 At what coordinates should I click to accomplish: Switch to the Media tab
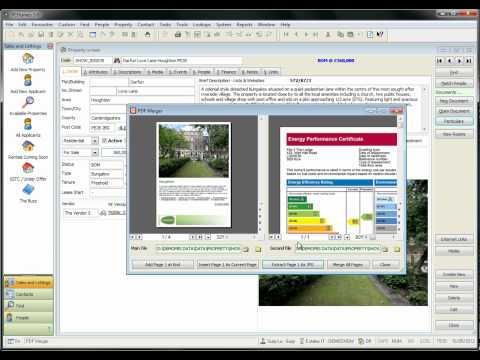155,72
